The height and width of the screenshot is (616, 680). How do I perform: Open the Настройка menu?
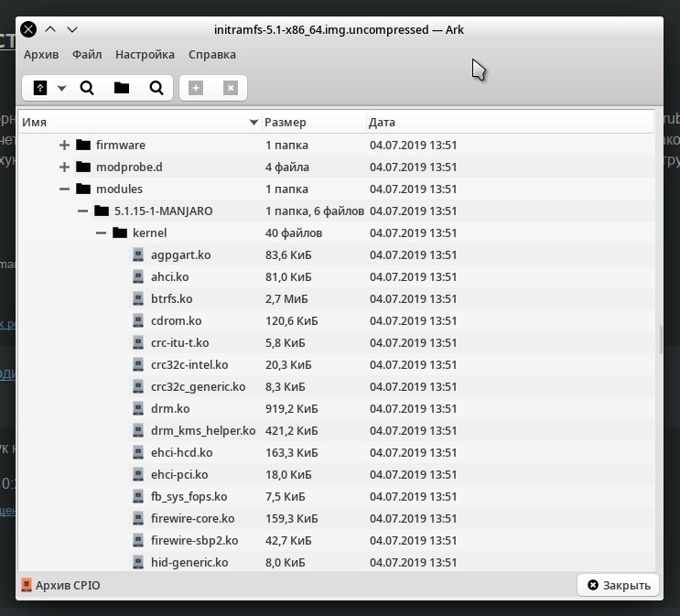coord(145,55)
